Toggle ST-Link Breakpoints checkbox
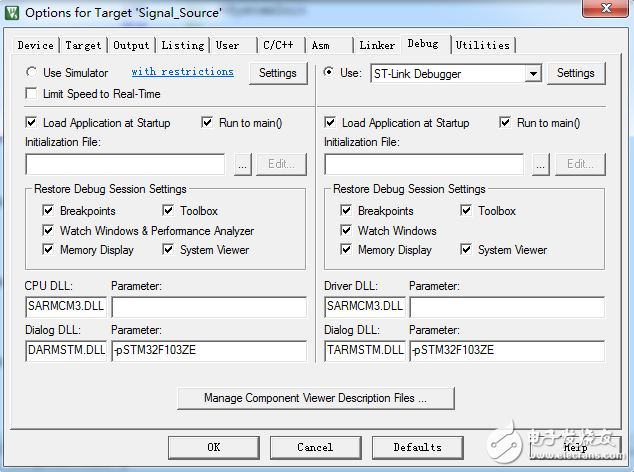 (x=346, y=210)
